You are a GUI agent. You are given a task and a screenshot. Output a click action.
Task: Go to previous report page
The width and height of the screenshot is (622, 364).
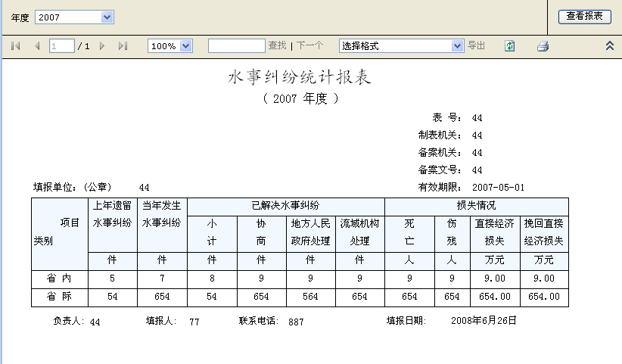click(x=37, y=46)
